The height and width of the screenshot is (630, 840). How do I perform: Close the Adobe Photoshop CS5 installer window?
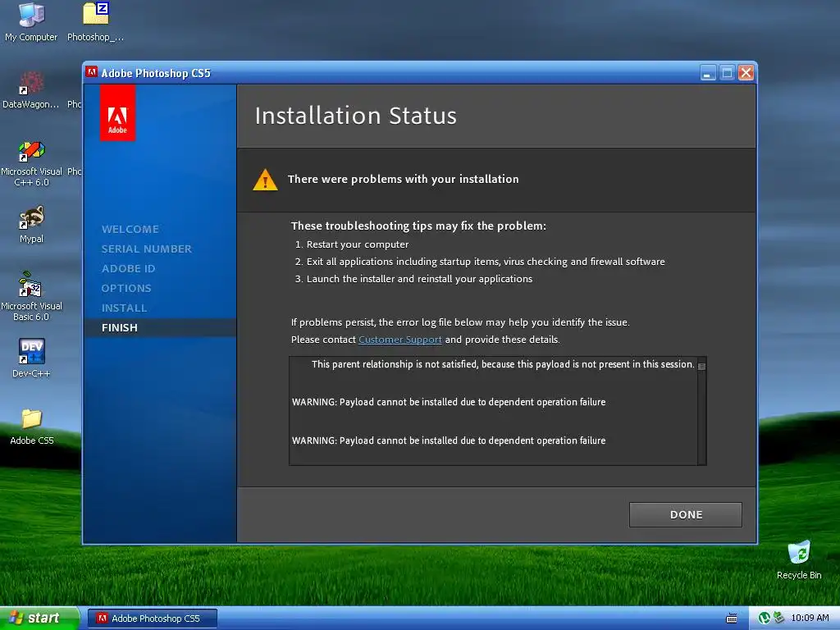coord(746,73)
